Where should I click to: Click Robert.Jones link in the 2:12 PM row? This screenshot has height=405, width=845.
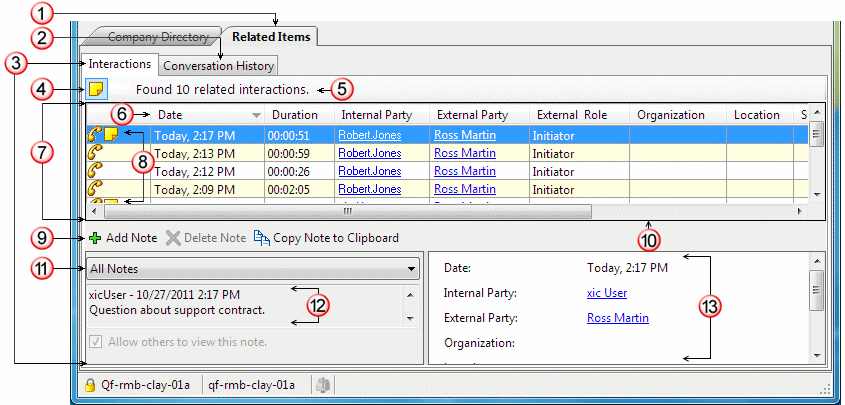tap(366, 171)
